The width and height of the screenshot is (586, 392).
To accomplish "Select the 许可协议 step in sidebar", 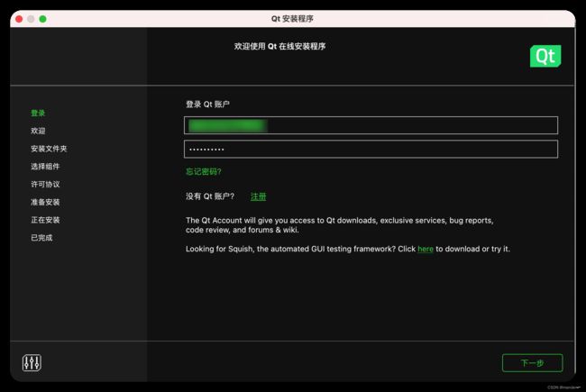I will [x=45, y=184].
